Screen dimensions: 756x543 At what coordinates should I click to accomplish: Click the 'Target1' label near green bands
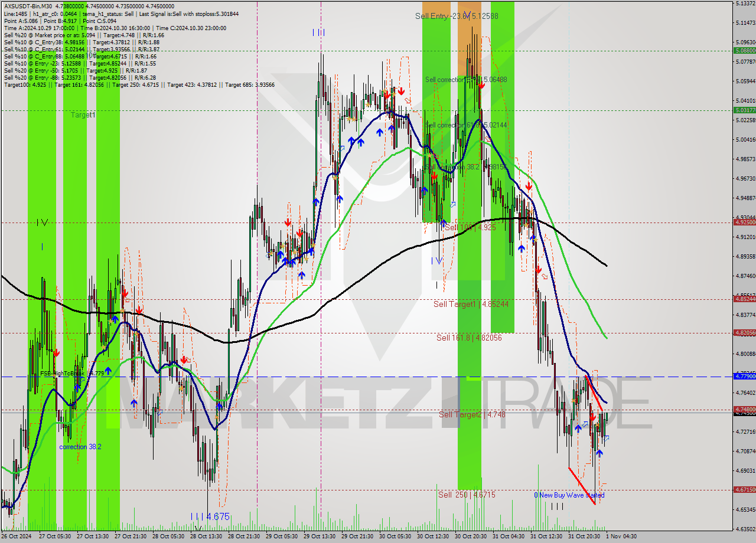pos(83,115)
